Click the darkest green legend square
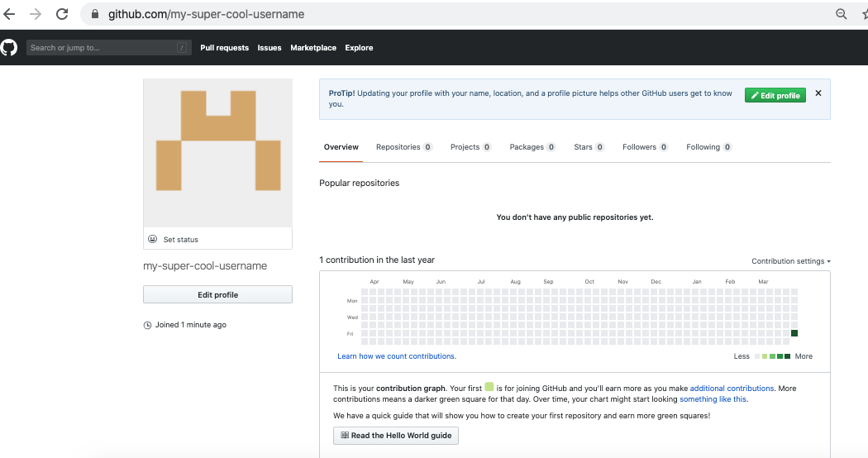Image resolution: width=868 pixels, height=458 pixels. (x=787, y=356)
